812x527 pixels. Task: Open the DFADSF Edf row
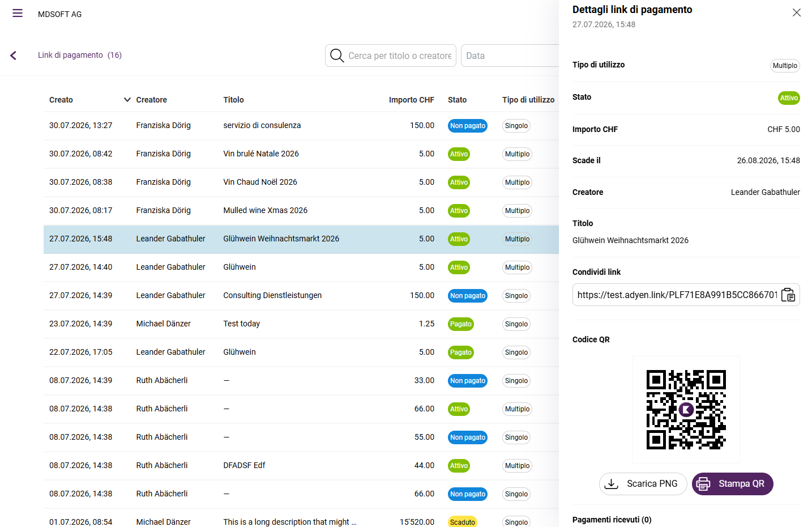(301, 466)
